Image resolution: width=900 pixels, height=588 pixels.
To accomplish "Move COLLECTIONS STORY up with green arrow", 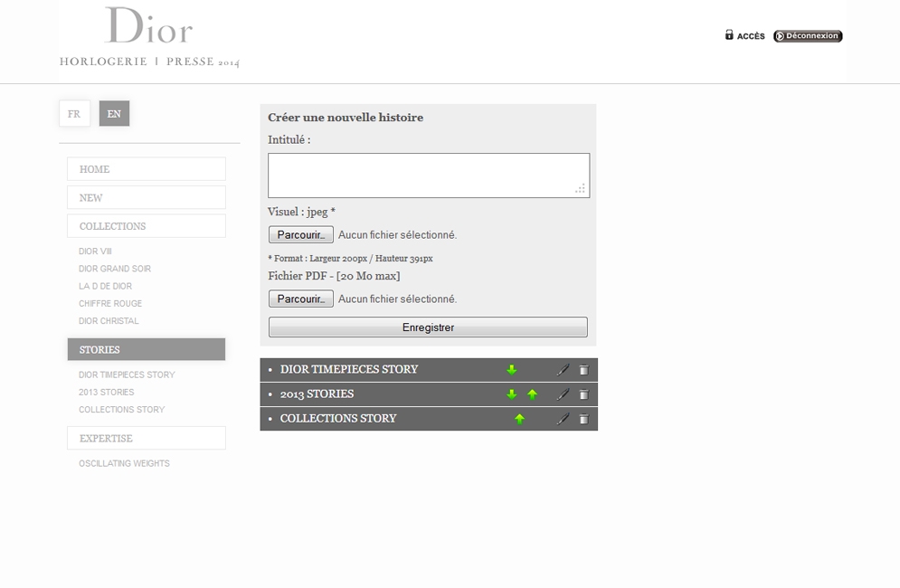I will [519, 419].
